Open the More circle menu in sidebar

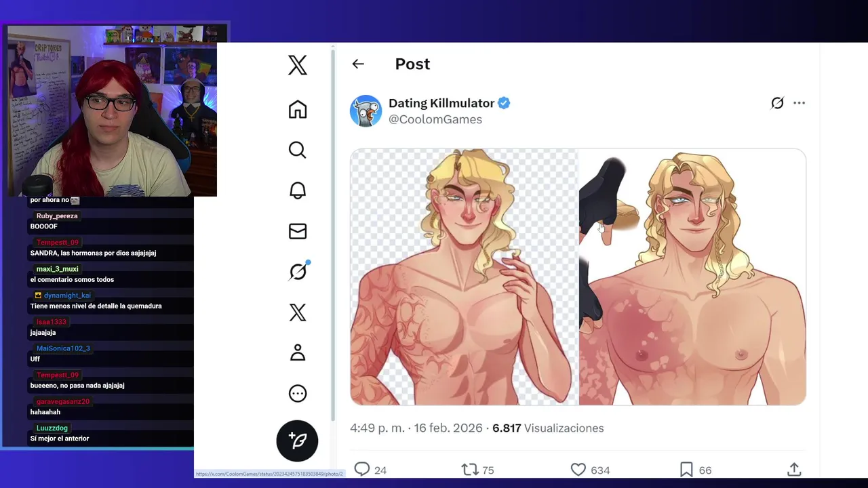297,393
